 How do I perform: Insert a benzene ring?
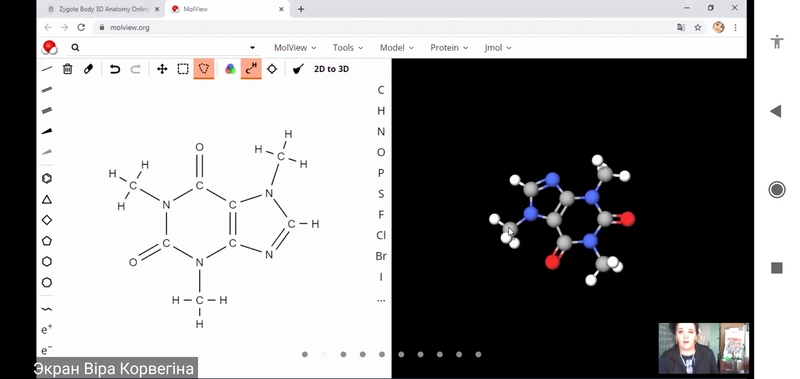point(47,178)
